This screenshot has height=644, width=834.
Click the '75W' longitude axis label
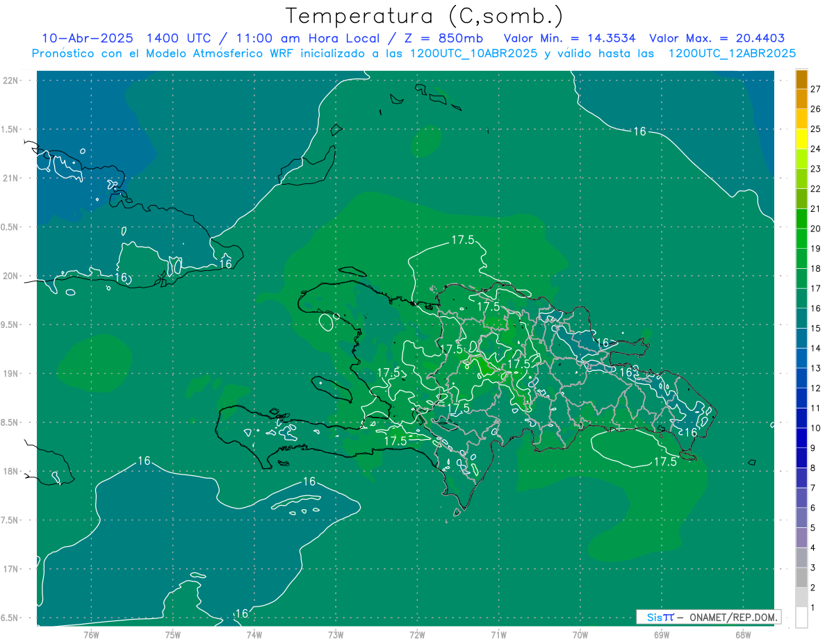(x=173, y=635)
